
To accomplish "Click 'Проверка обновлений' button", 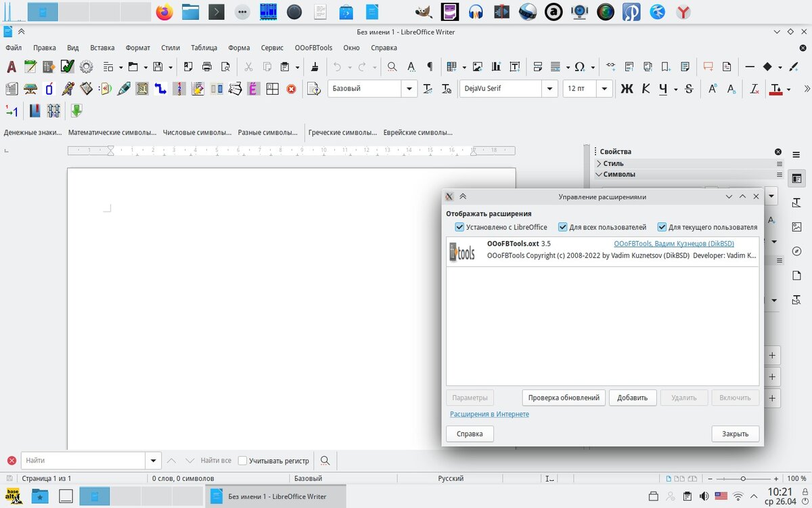I will pyautogui.click(x=564, y=398).
